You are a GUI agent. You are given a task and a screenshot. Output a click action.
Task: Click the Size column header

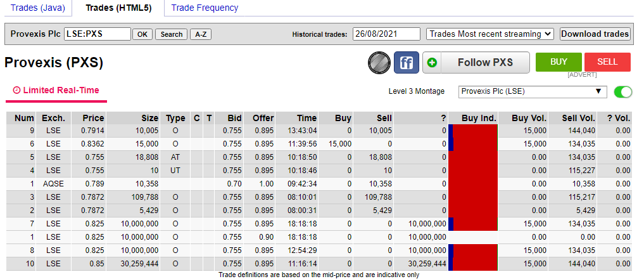pyautogui.click(x=133, y=118)
